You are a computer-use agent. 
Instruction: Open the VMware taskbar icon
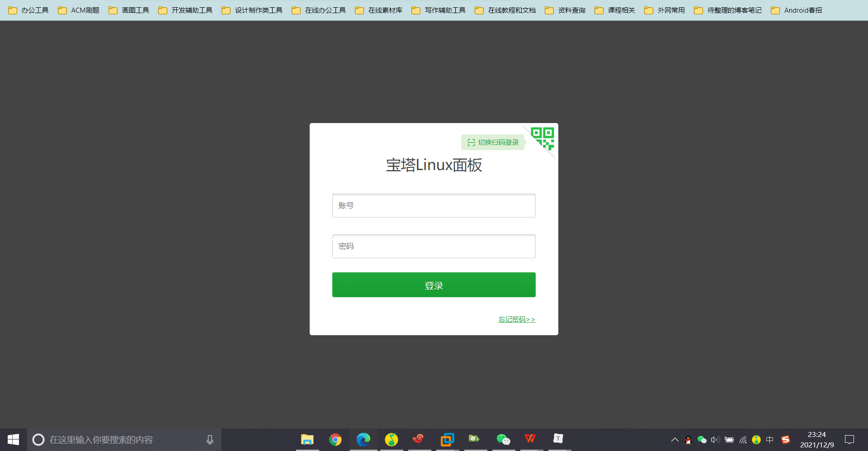pyautogui.click(x=447, y=439)
